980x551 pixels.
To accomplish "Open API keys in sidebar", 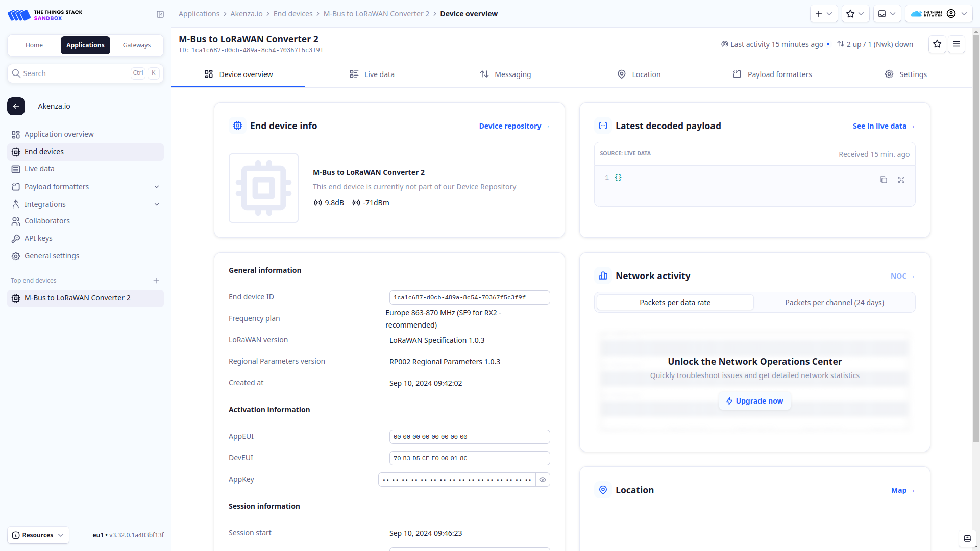I will tap(85, 238).
